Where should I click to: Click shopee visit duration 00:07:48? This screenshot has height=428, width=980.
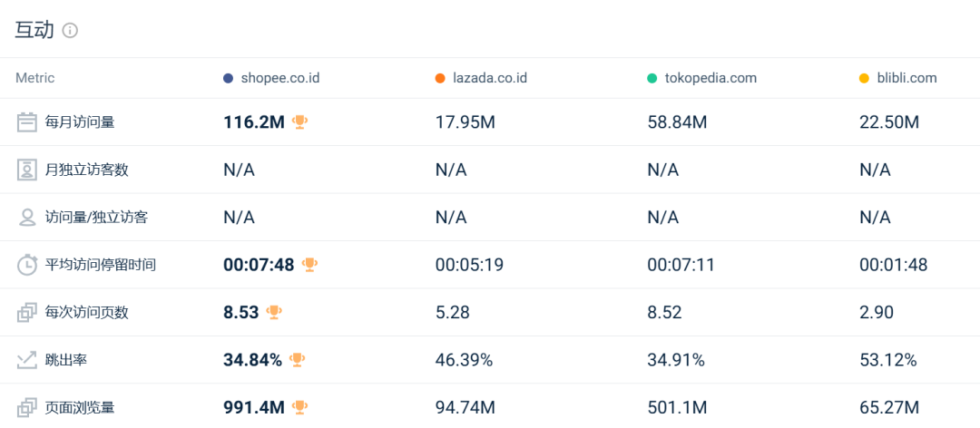tap(259, 265)
